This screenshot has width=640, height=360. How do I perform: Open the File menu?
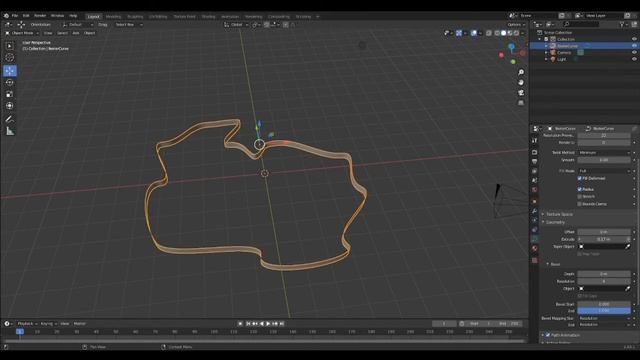click(x=15, y=16)
